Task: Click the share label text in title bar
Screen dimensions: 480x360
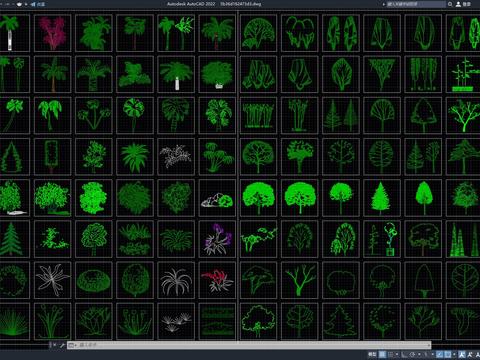Action: [41, 4]
